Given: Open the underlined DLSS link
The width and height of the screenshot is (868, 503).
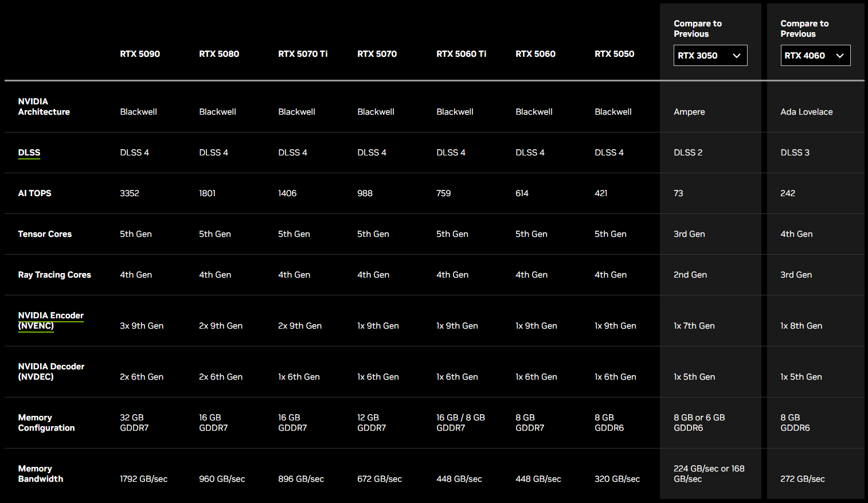Looking at the screenshot, I should 29,153.
